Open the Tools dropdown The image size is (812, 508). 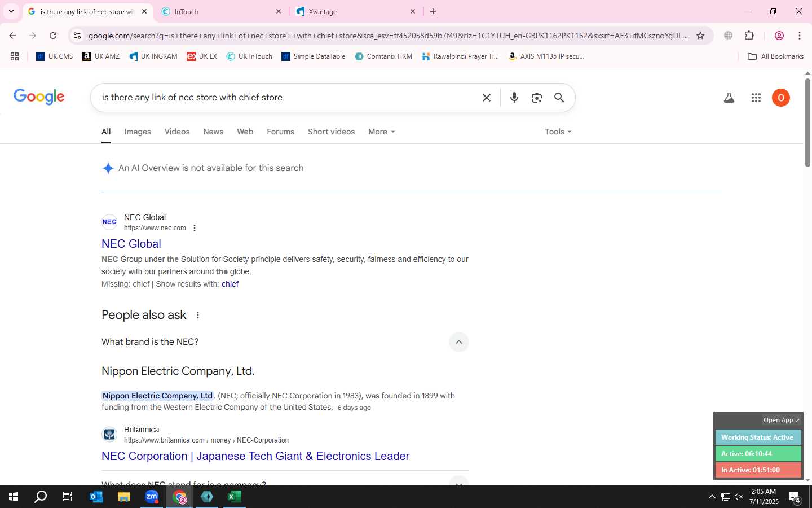pyautogui.click(x=558, y=132)
